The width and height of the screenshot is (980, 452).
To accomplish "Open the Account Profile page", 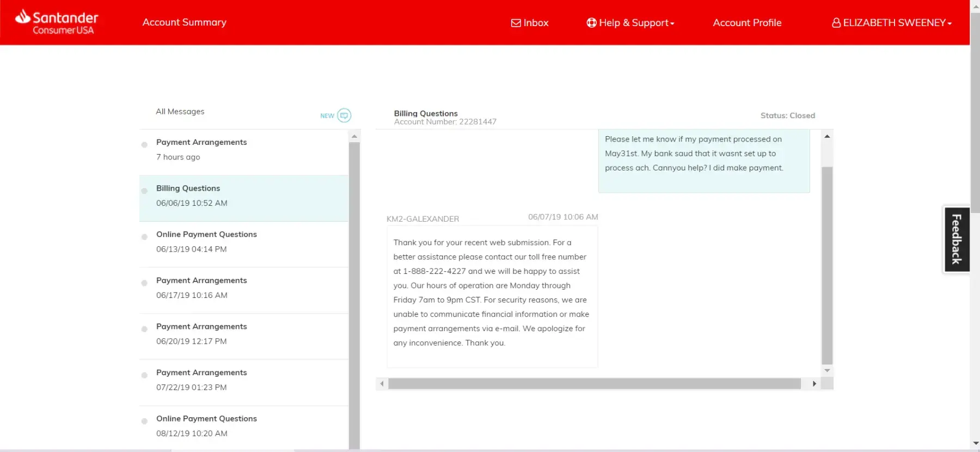I will coord(747,23).
